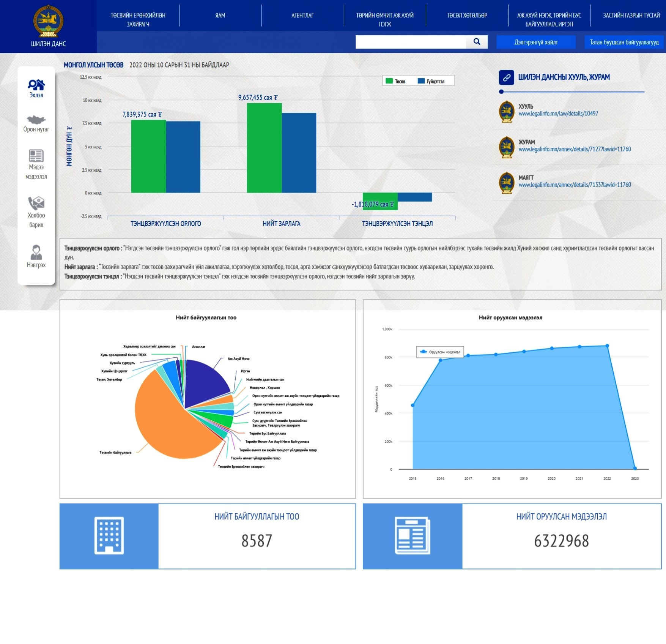This screenshot has width=666, height=644.
Task: Click the Эхлэл home icon in sidebar
Action: click(x=36, y=85)
